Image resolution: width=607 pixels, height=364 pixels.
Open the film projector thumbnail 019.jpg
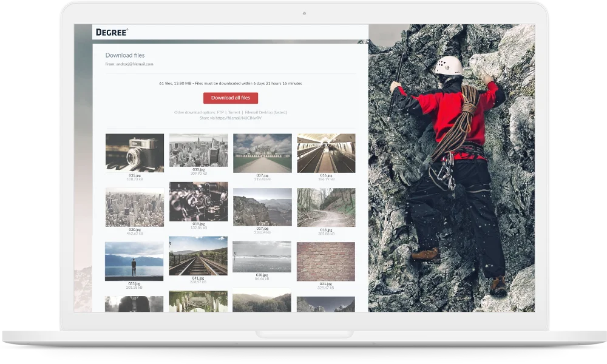[198, 201]
